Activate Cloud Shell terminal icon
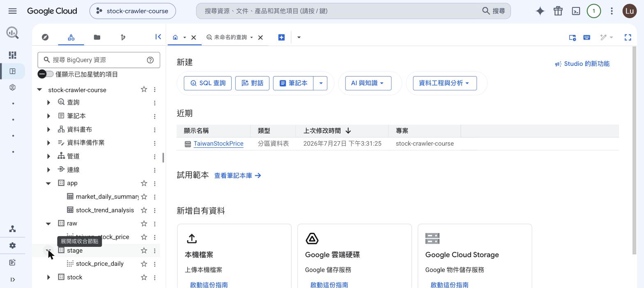644x288 pixels. pos(576,11)
